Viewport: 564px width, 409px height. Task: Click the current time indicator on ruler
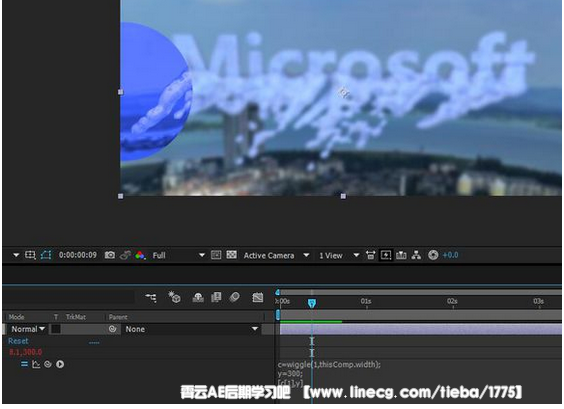point(312,304)
